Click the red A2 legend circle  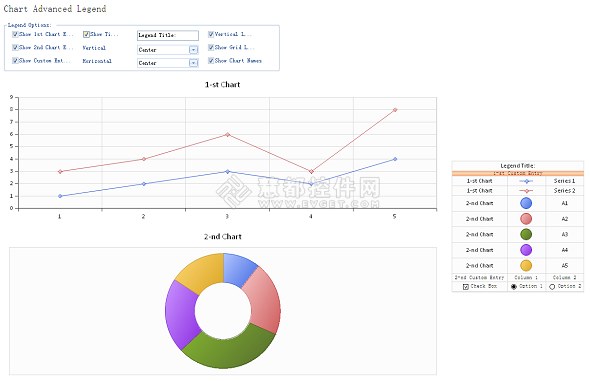coord(526,219)
